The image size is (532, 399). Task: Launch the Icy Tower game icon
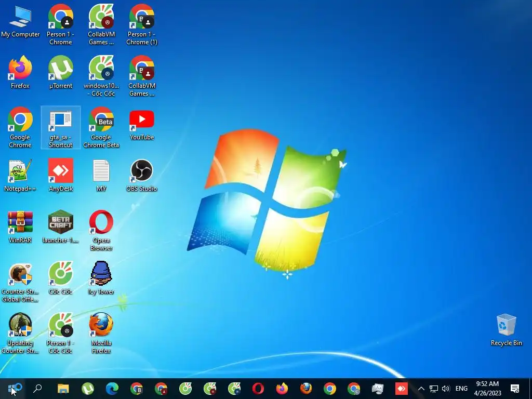101,278
